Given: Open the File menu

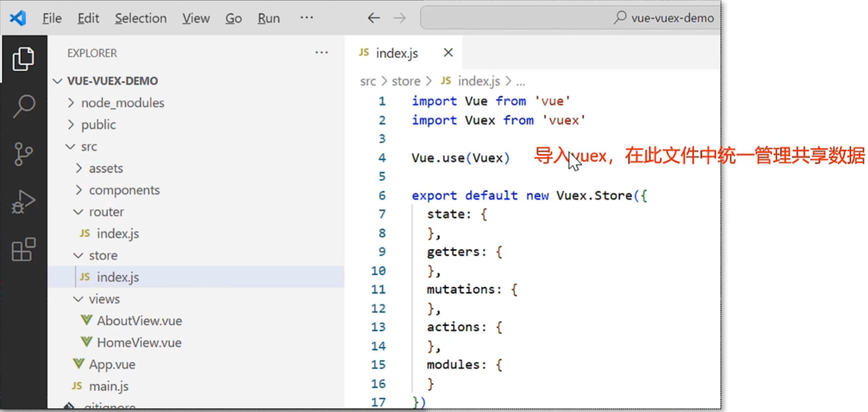Looking at the screenshot, I should 52,18.
